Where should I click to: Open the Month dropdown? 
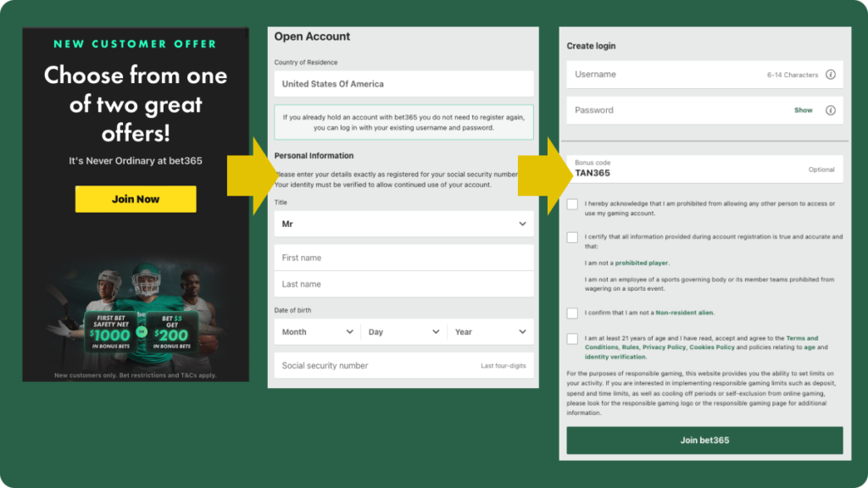(x=317, y=332)
